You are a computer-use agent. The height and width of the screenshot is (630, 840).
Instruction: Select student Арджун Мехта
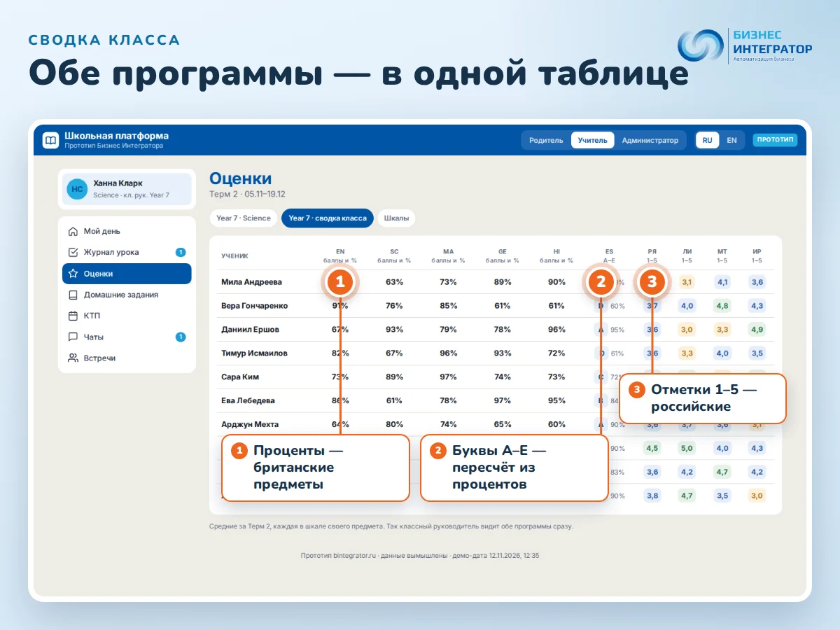pos(250,425)
